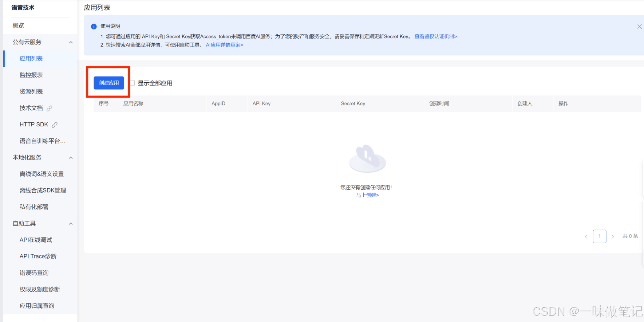This screenshot has width=644, height=322.
Task: Select 资源列表 from the sidebar
Action: coord(31,92)
